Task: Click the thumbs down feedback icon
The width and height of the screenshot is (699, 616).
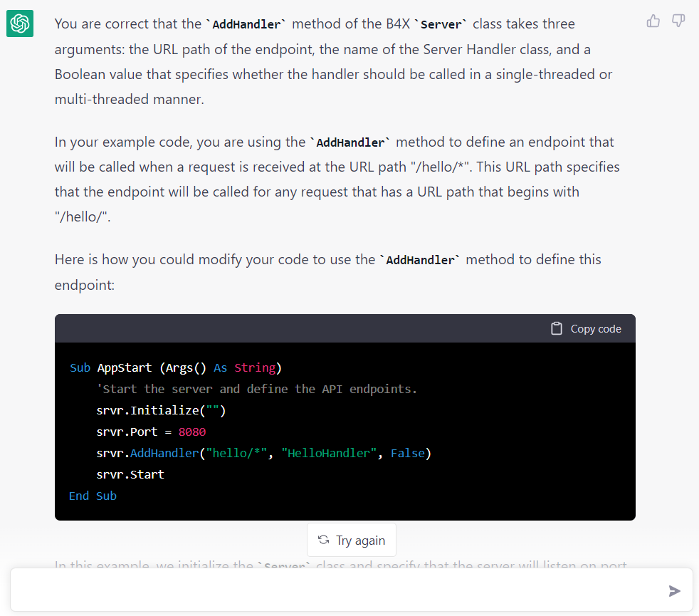Action: click(678, 21)
